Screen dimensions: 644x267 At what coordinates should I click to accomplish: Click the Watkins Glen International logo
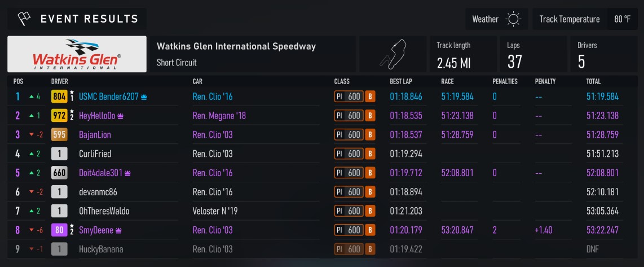pos(77,54)
